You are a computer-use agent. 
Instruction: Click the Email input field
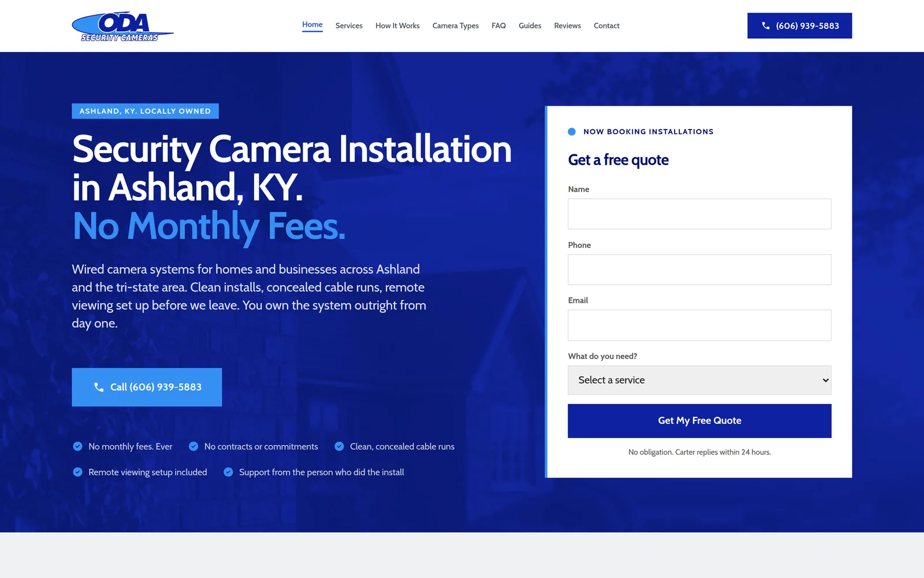(699, 325)
